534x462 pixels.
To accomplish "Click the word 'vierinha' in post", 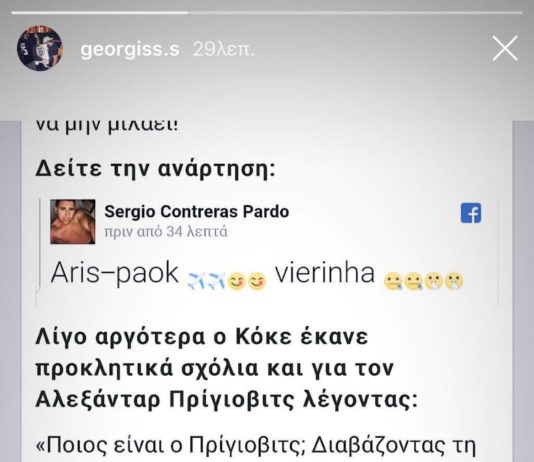I will click(325, 273).
